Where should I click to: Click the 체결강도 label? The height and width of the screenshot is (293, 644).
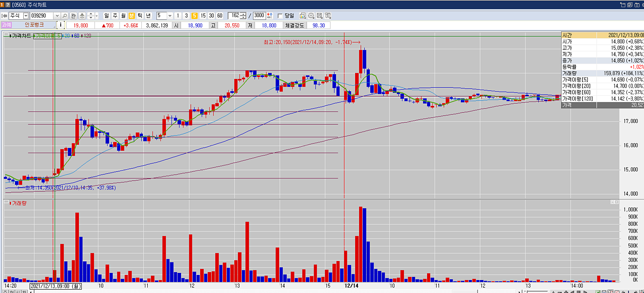coord(295,25)
